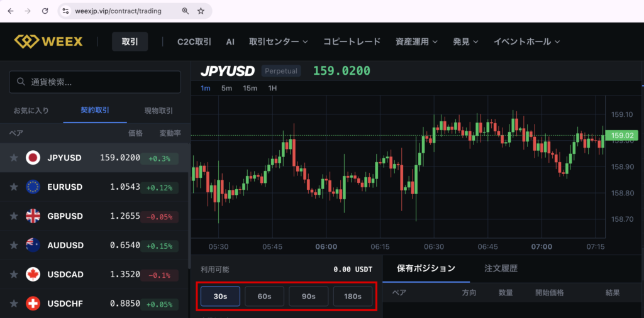Expand the イベントホール dropdown
This screenshot has width=644, height=318.
click(527, 42)
